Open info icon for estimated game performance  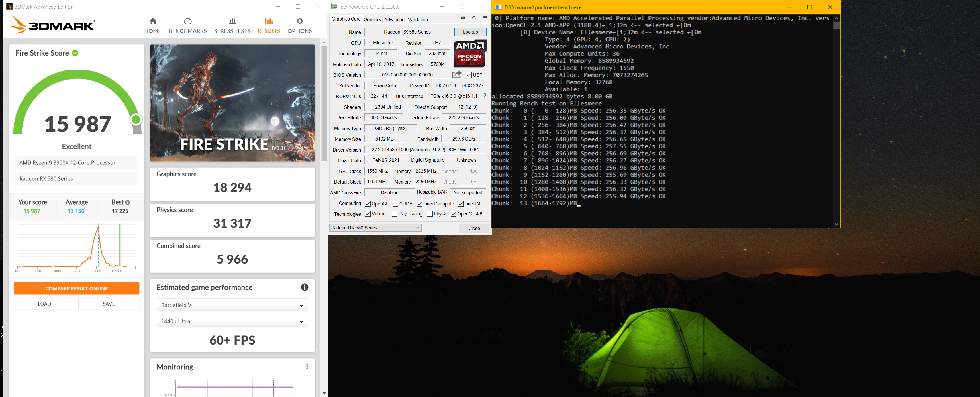click(304, 287)
